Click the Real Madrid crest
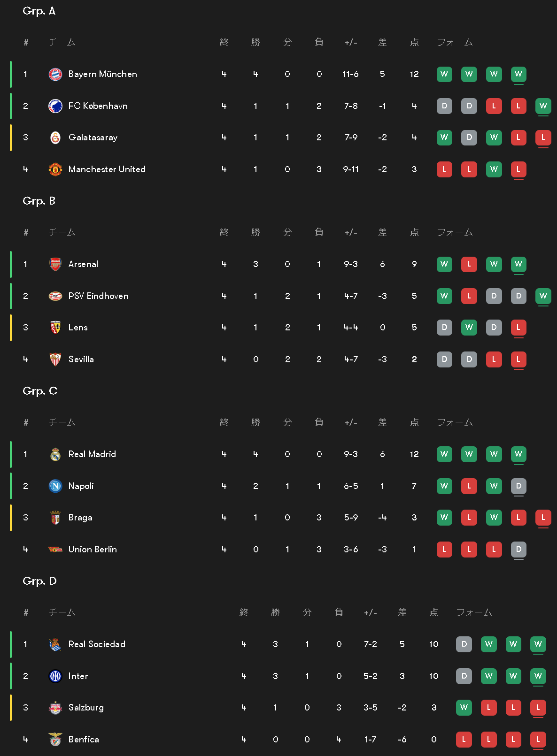557x756 pixels. pos(55,454)
